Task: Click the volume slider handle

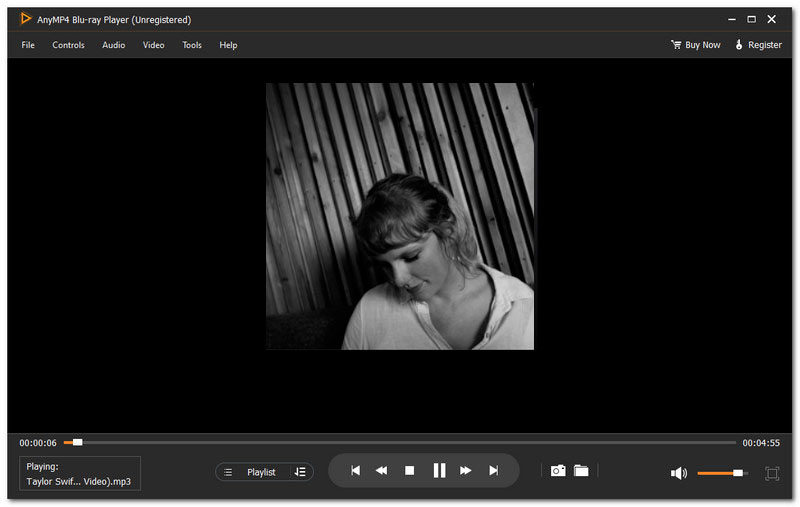Action: pos(738,473)
